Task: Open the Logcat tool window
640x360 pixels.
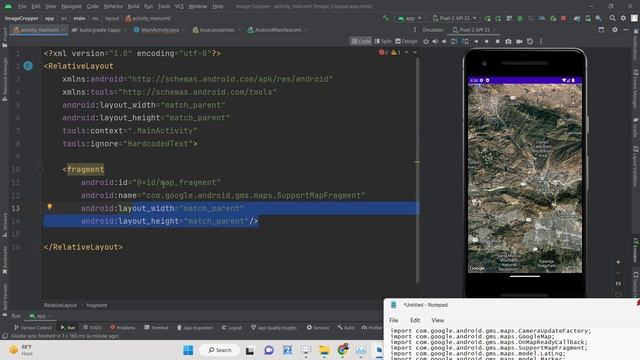Action: point(231,328)
